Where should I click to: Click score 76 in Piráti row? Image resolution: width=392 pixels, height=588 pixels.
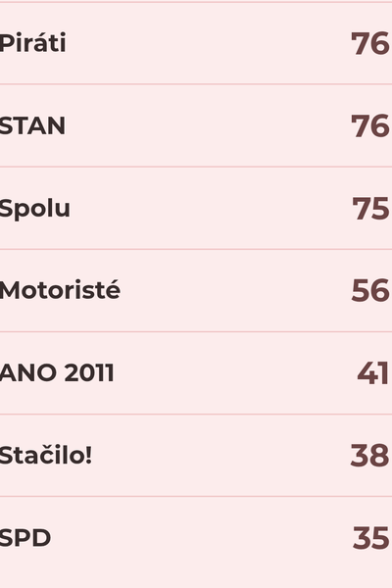[369, 43]
